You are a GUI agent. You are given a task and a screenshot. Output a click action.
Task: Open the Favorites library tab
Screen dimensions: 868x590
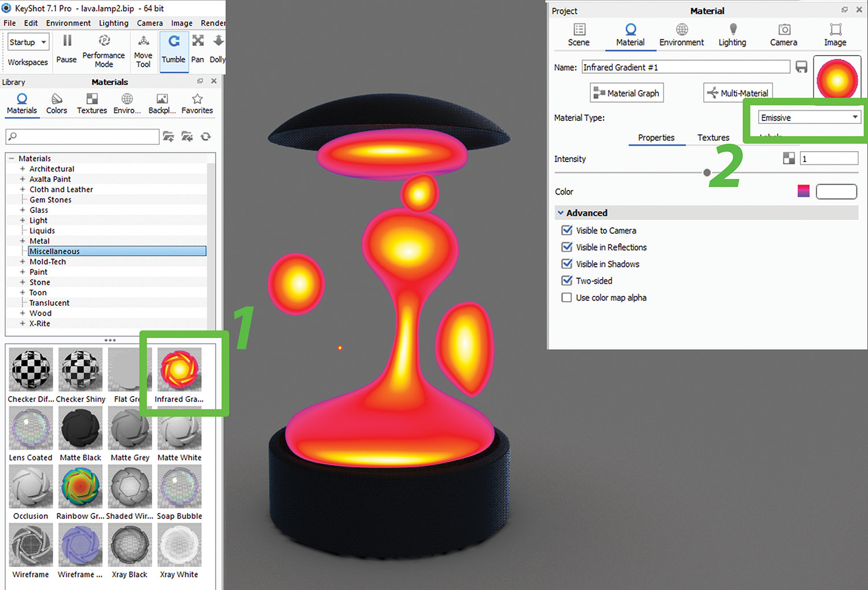197,104
